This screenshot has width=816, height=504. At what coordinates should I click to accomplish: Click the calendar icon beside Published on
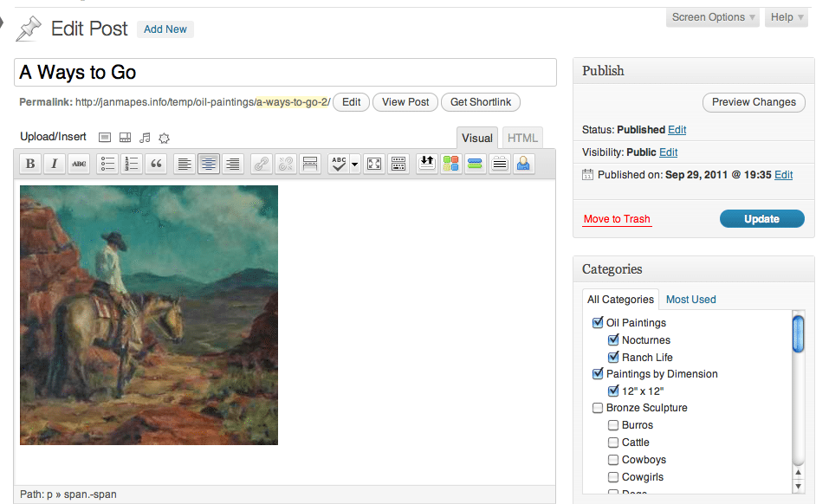587,175
